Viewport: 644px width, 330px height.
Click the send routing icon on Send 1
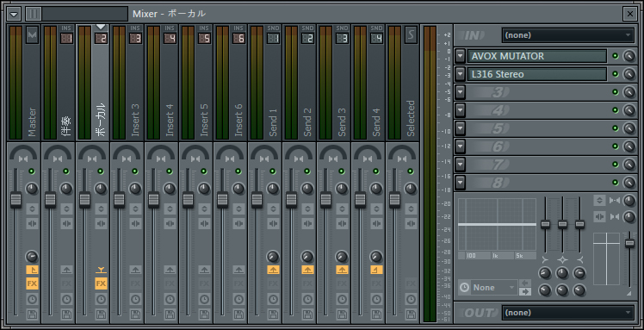point(273,270)
